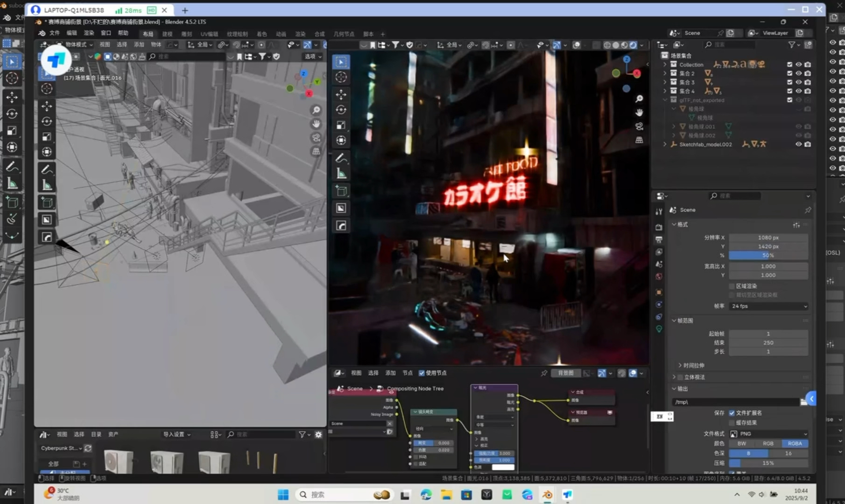The width and height of the screenshot is (845, 504).
Task: Switch perspective/orthographic grid icon in rendered viewport
Action: 639,140
